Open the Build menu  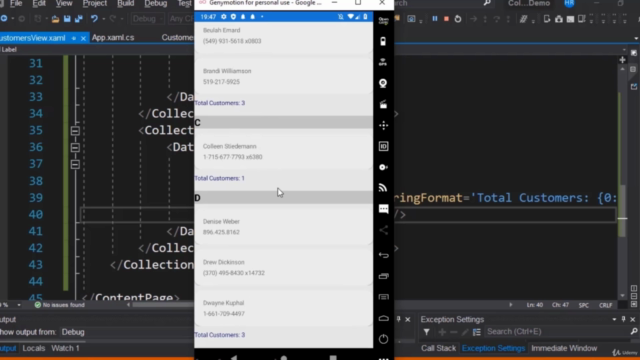pyautogui.click(x=125, y=3)
